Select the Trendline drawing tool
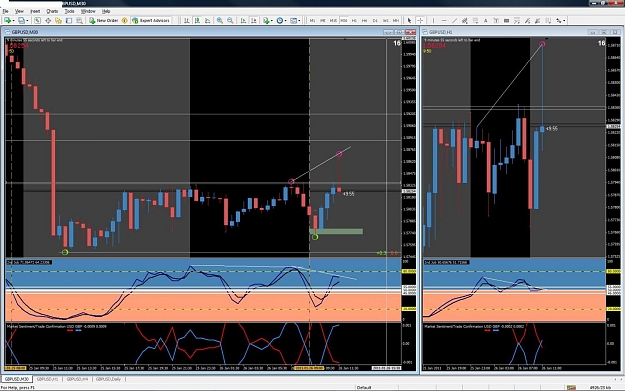The width and height of the screenshot is (625, 391). pos(454,20)
